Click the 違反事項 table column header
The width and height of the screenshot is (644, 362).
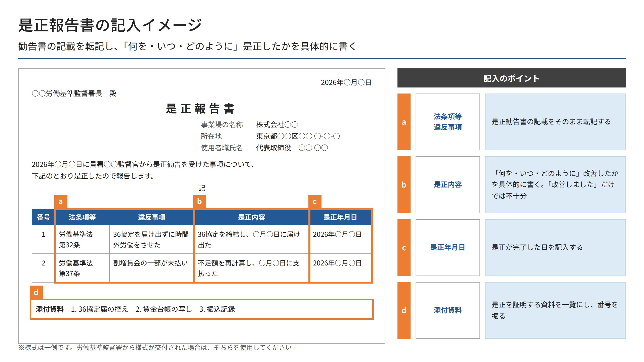coord(151,217)
